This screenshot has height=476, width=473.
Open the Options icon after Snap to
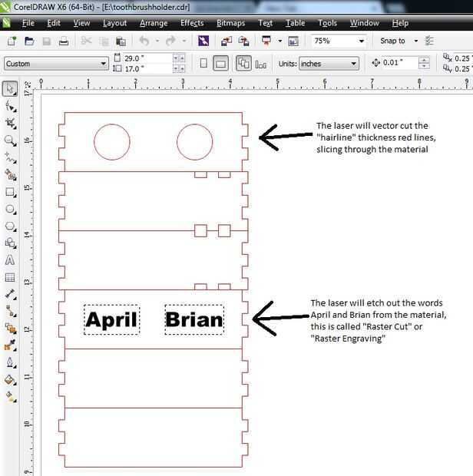(x=429, y=41)
